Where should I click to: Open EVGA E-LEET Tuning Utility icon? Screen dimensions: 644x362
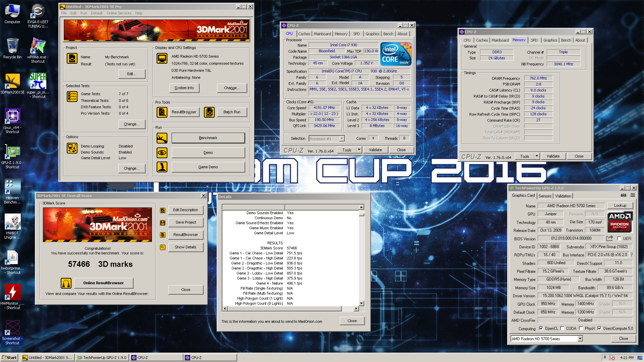point(38,15)
